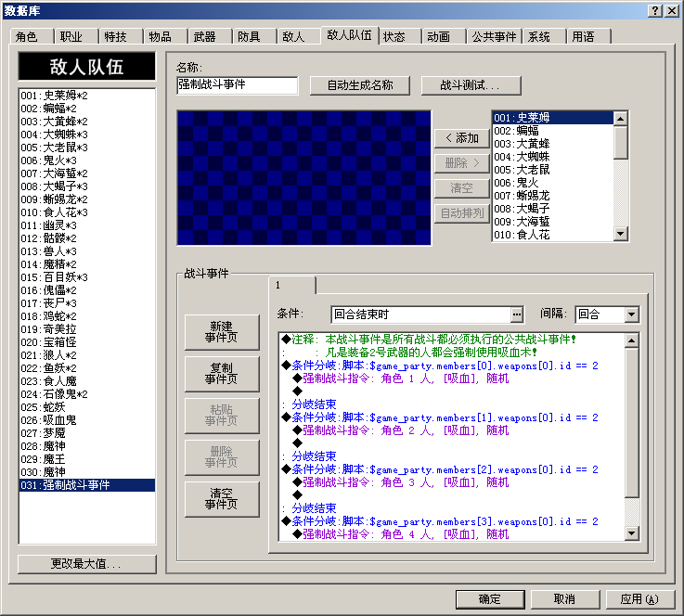Click the enemy list scrollbar thumb
This screenshot has width=684, height=616.
[620, 143]
